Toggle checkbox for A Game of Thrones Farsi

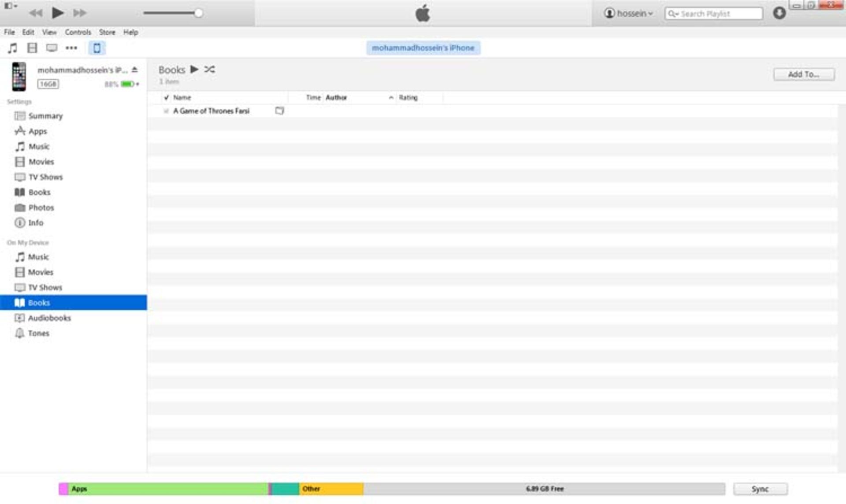click(166, 111)
